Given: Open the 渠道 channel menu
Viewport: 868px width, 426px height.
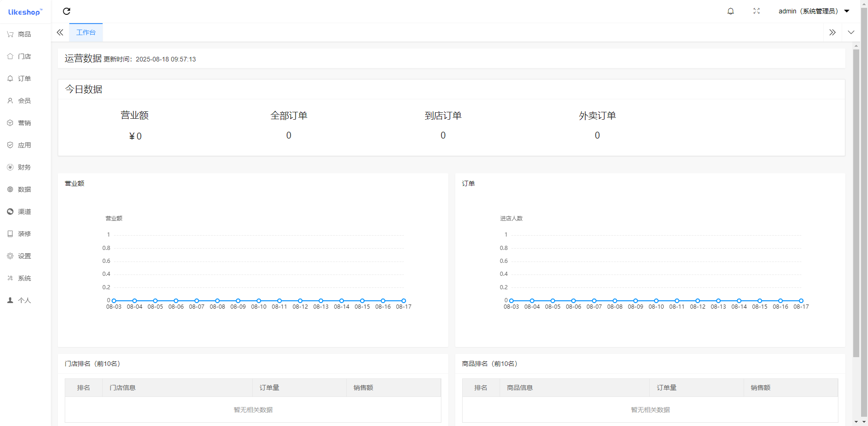Looking at the screenshot, I should pos(19,212).
